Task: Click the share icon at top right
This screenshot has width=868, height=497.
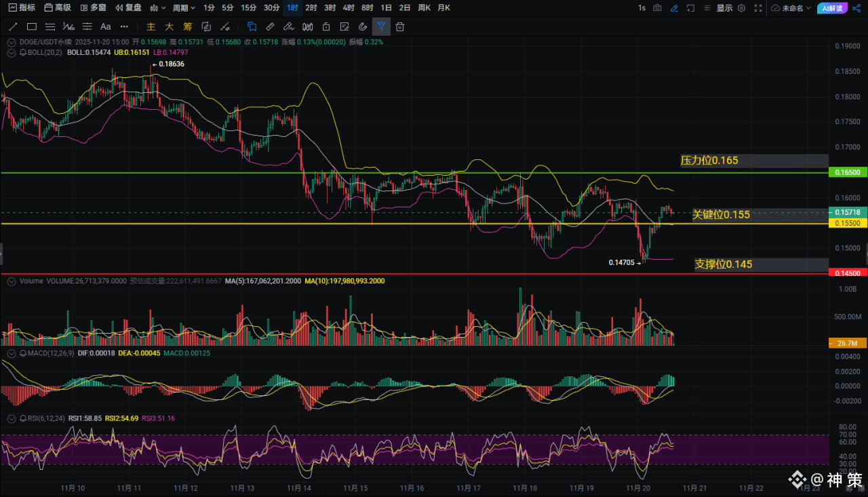Action: [x=856, y=8]
